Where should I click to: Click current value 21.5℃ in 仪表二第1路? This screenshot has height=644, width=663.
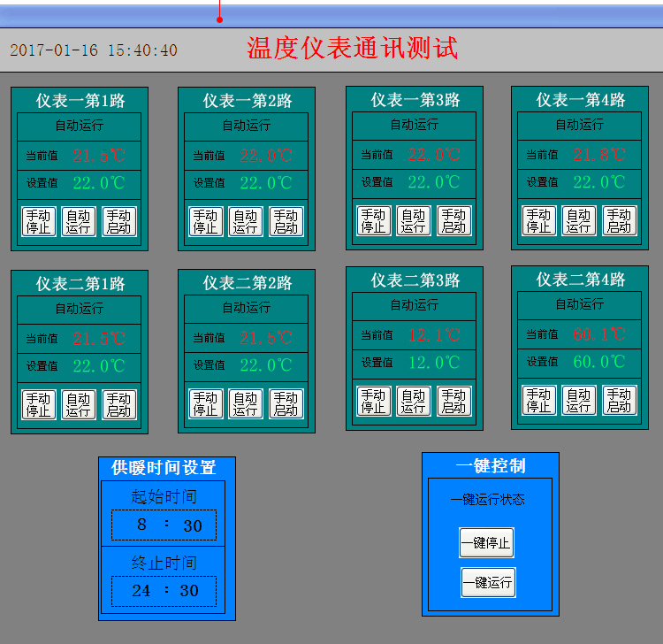pos(99,339)
